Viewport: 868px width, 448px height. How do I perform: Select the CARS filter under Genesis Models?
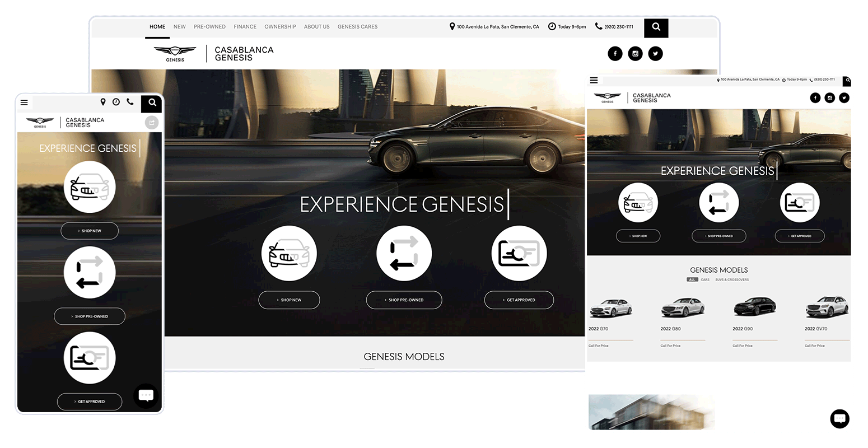click(x=705, y=279)
